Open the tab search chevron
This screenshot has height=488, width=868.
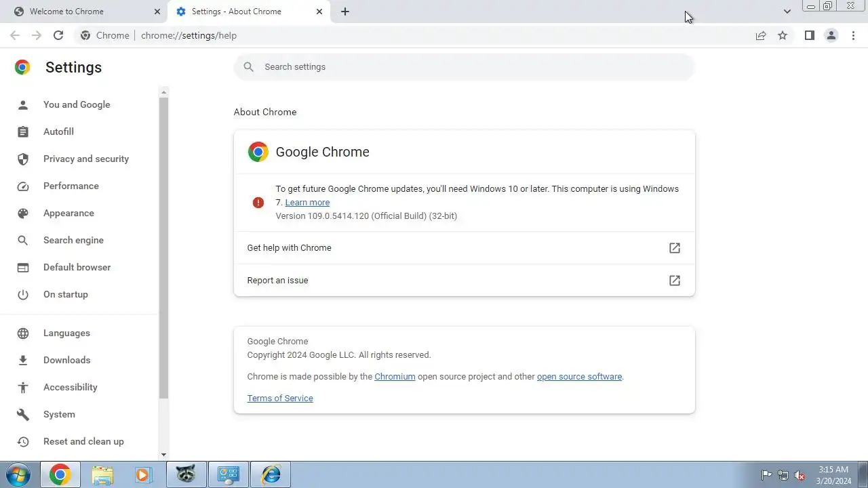[x=787, y=12]
